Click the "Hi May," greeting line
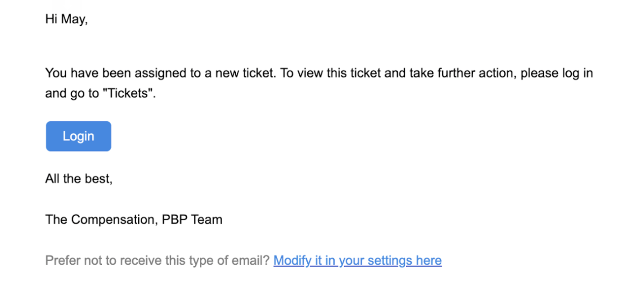The height and width of the screenshot is (300, 644). click(x=66, y=19)
